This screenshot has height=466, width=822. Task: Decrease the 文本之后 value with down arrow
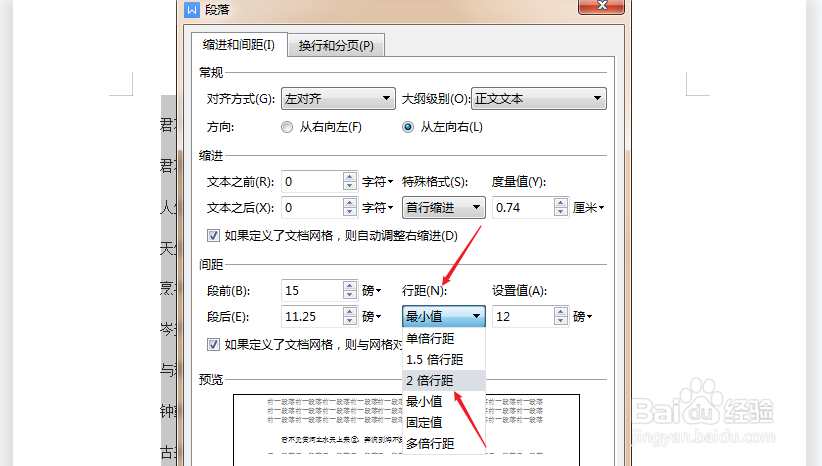[350, 213]
